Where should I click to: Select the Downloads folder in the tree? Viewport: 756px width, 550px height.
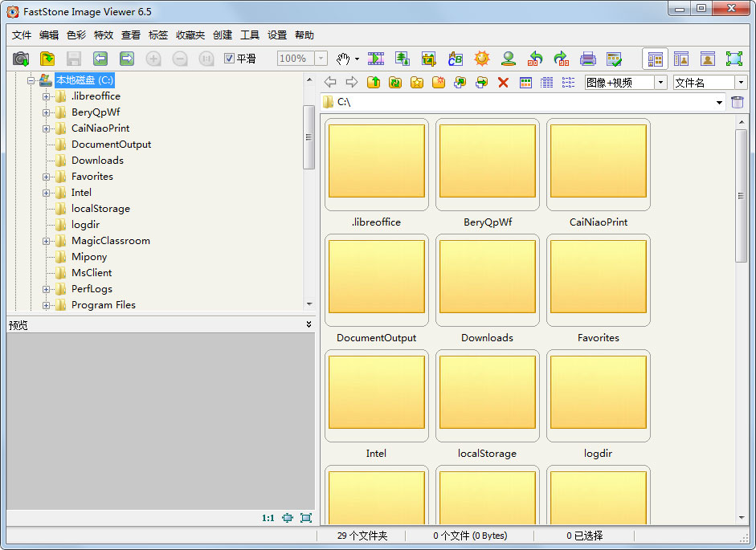(97, 161)
